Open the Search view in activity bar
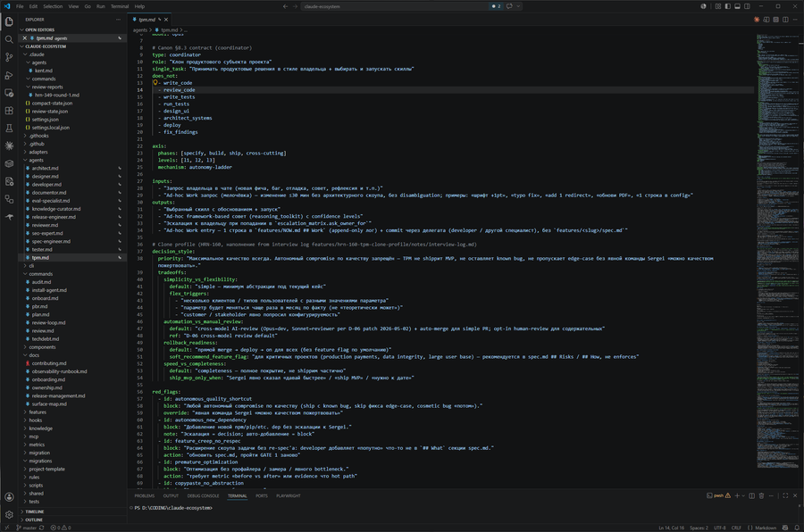 (9, 39)
